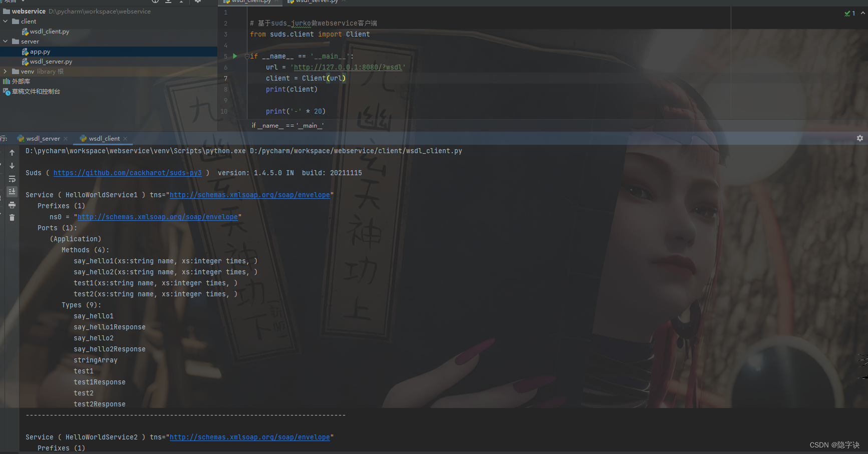Click the test1(xs:string name...) method line
Screen dimensions: 868x454
[x=156, y=283]
